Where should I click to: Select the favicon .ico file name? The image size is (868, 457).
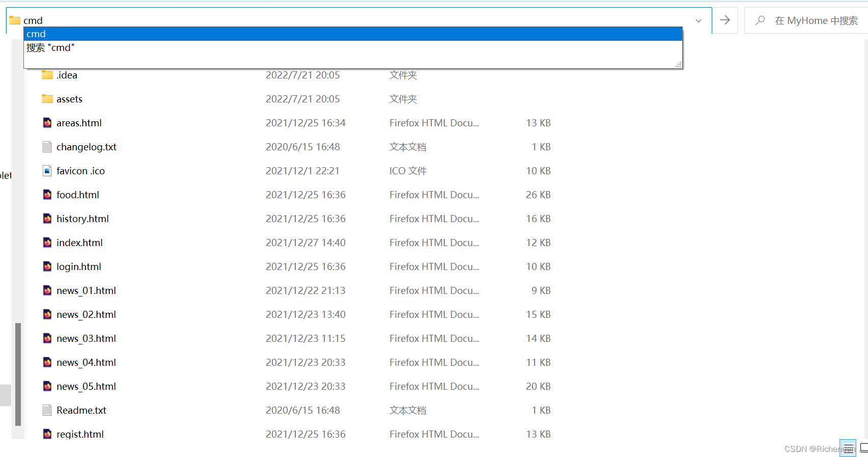pos(80,171)
